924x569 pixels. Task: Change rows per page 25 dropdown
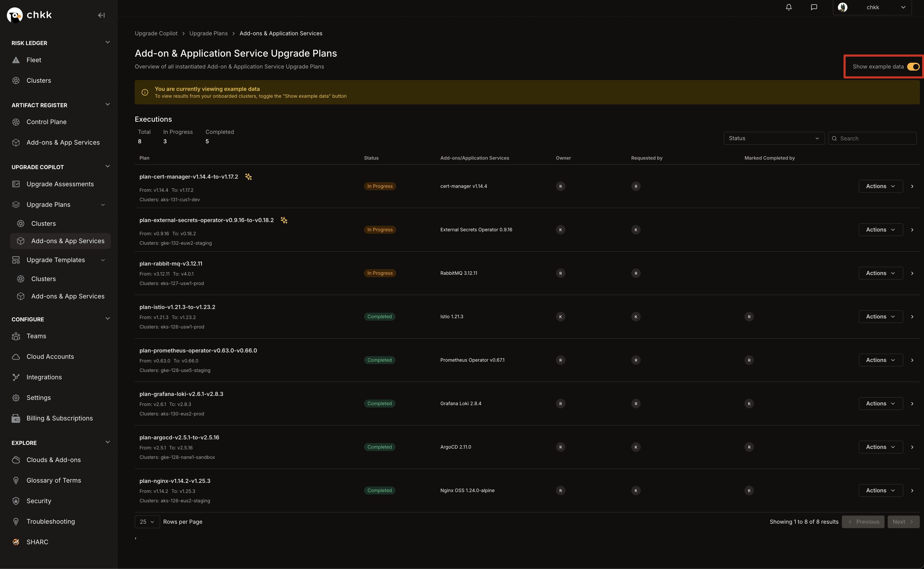click(x=147, y=522)
